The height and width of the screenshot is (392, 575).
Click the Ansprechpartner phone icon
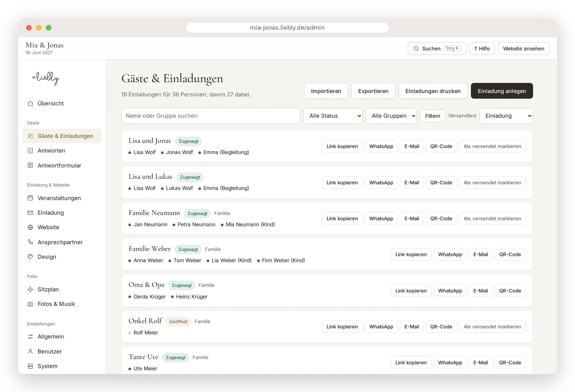[31, 242]
